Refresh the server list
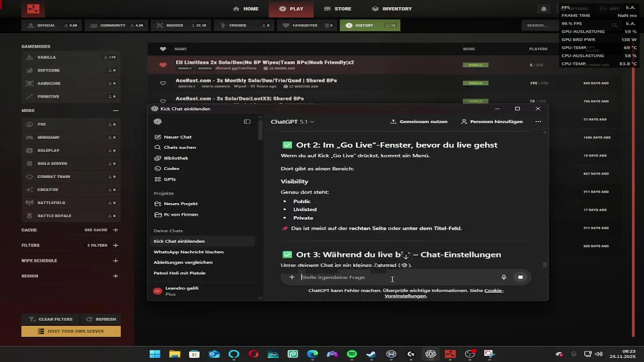This screenshot has height=362, width=644. point(101,319)
